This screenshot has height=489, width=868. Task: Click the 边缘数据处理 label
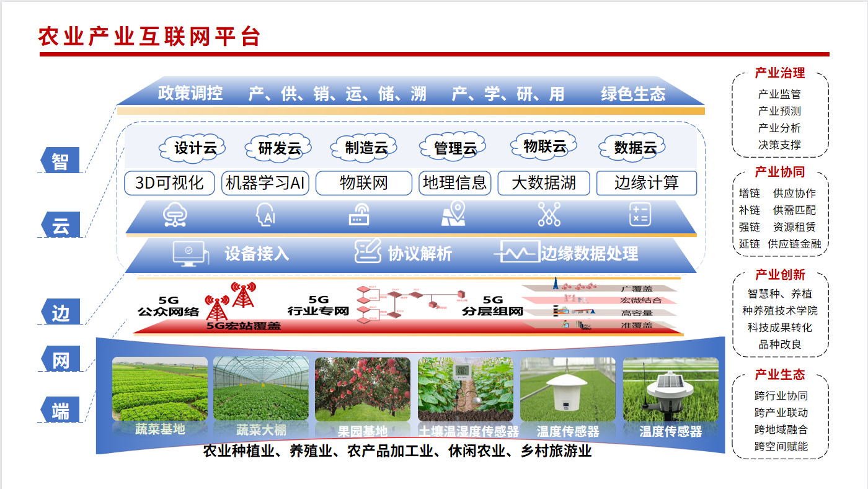tap(590, 253)
